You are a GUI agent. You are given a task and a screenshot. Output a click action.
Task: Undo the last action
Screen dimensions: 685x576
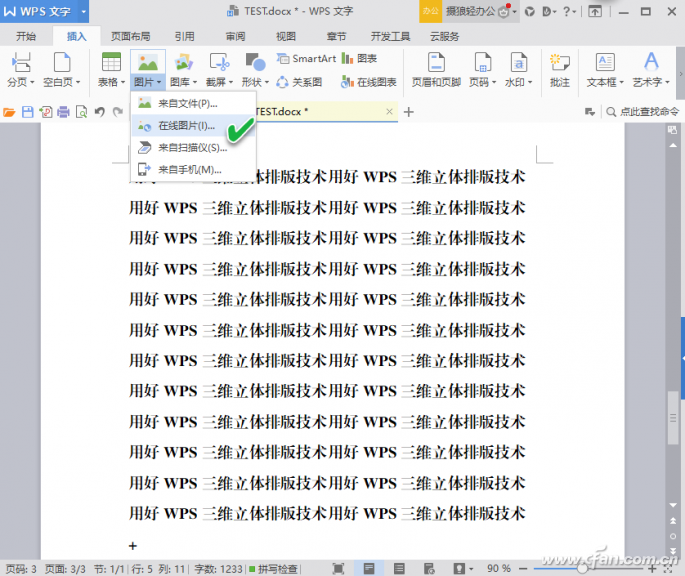click(x=100, y=112)
